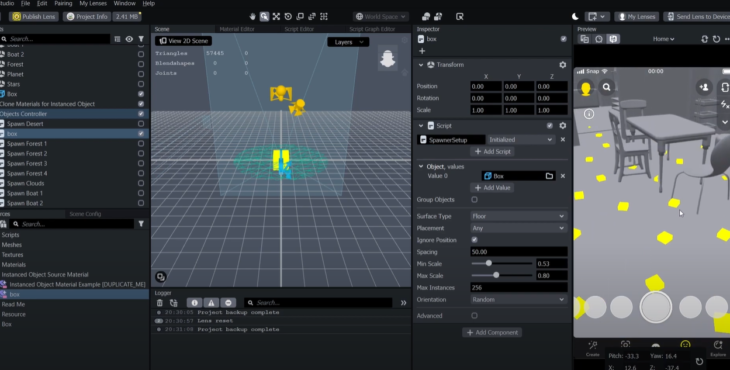Viewport: 730px width, 370px height.
Task: Tap the yellow profile icon in phone preview
Action: click(x=586, y=87)
